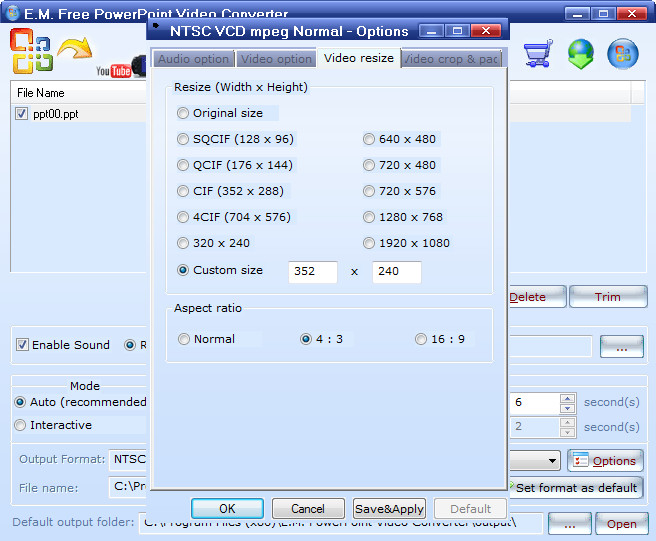Choose the 720 x 480 resolution
Image resolution: width=656 pixels, height=541 pixels.
369,165
